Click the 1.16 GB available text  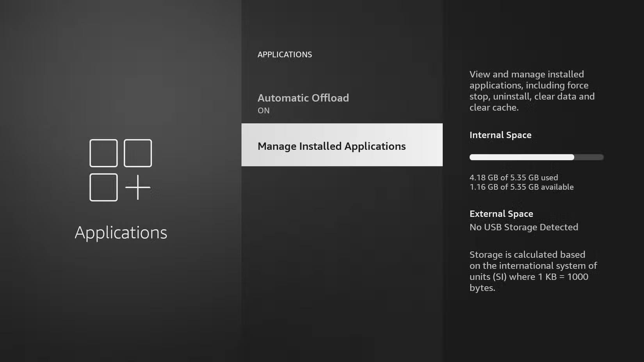pyautogui.click(x=521, y=187)
